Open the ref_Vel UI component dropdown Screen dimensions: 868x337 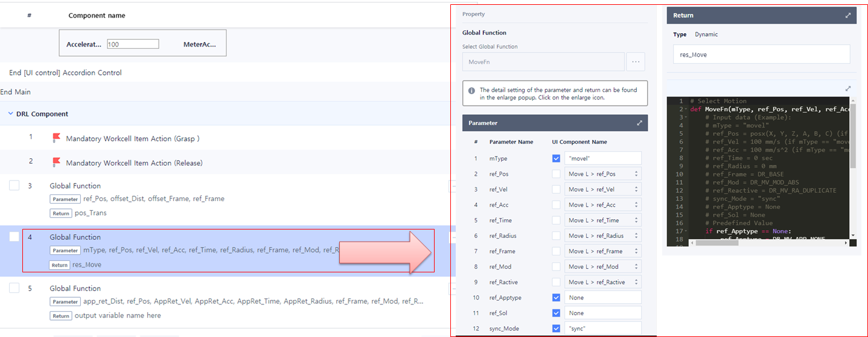coord(602,190)
